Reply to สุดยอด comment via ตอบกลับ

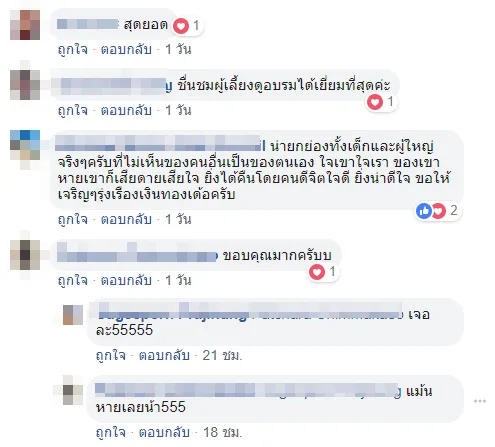coord(126,50)
